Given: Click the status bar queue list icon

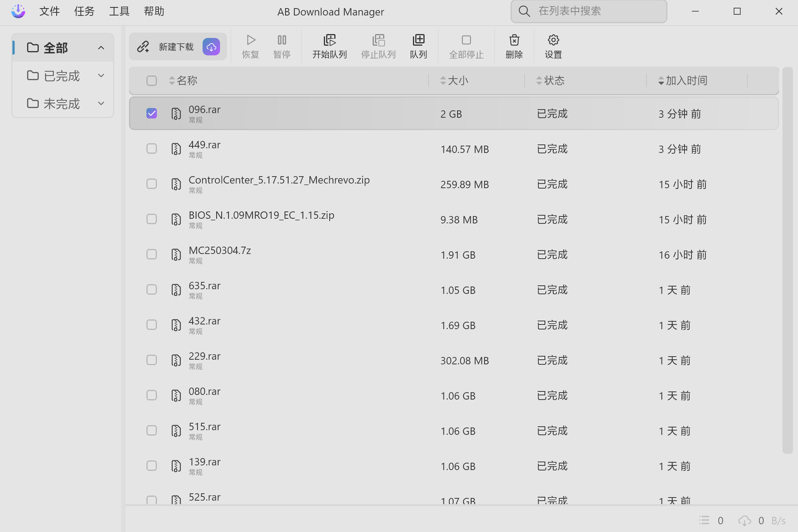Looking at the screenshot, I should tap(704, 520).
